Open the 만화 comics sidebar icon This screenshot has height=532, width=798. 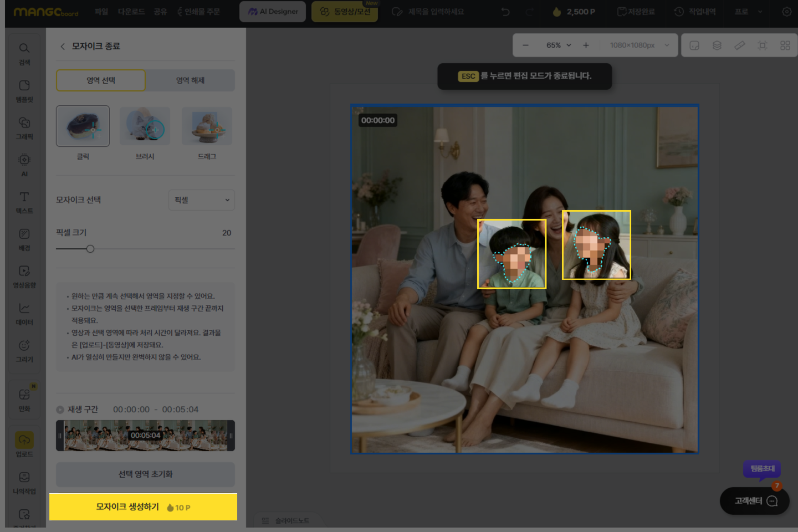coord(24,400)
